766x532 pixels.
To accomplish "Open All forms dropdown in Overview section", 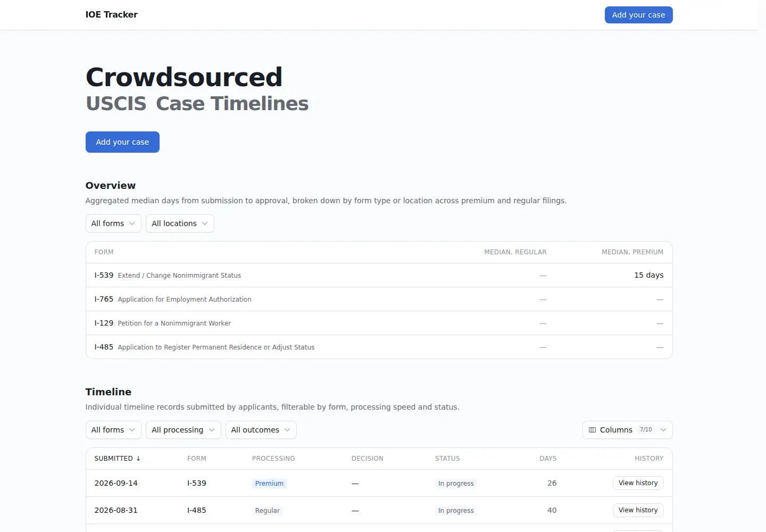I will pos(113,223).
